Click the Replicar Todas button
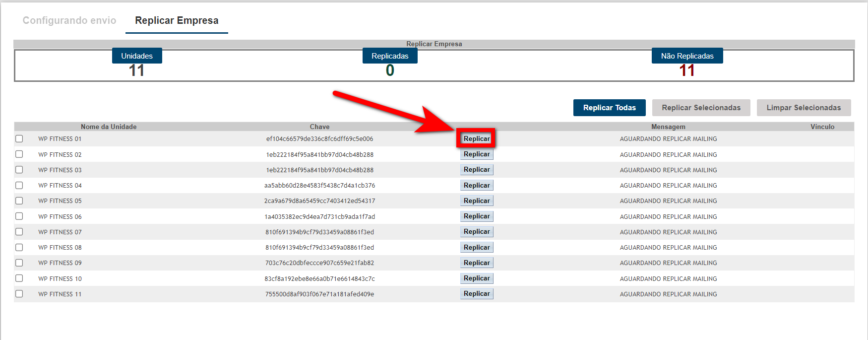Screen dimensions: 868x340 pos(609,108)
